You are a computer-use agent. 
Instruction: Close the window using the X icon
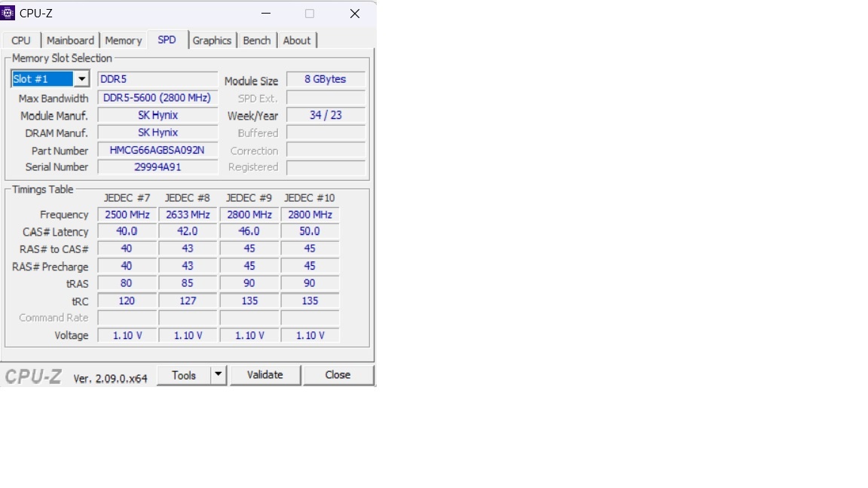pyautogui.click(x=354, y=14)
